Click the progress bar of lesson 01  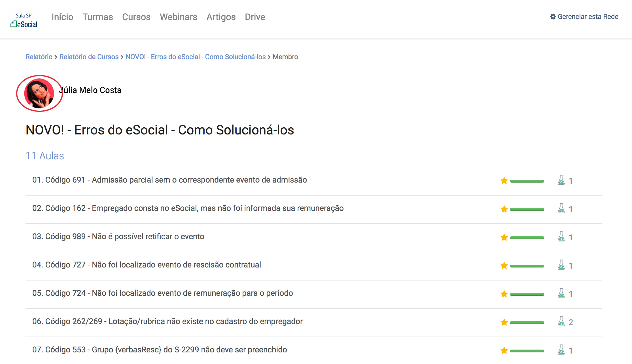527,181
